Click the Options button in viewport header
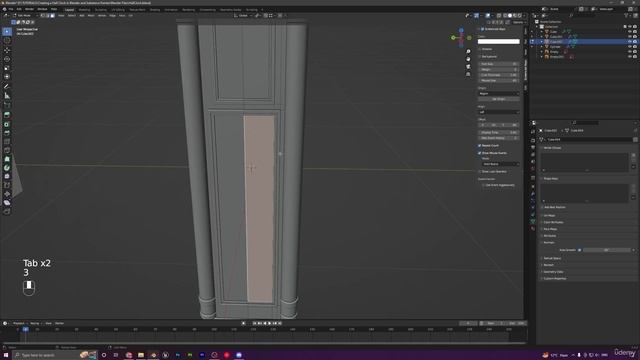The image size is (640, 360). 518,22
